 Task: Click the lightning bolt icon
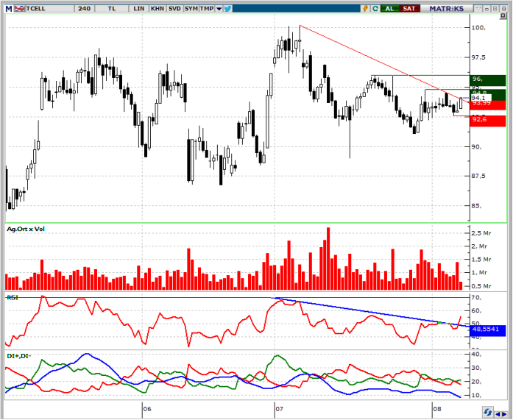(365, 8)
